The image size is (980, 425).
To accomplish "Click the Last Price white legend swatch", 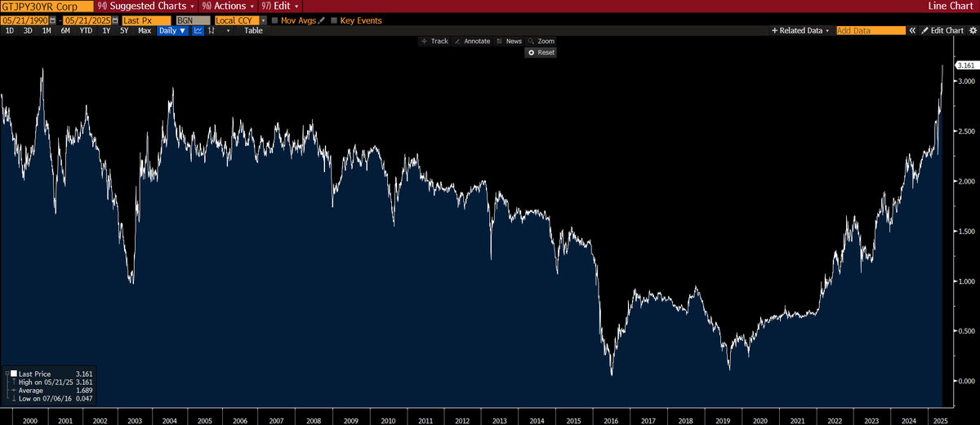I will tap(13, 373).
